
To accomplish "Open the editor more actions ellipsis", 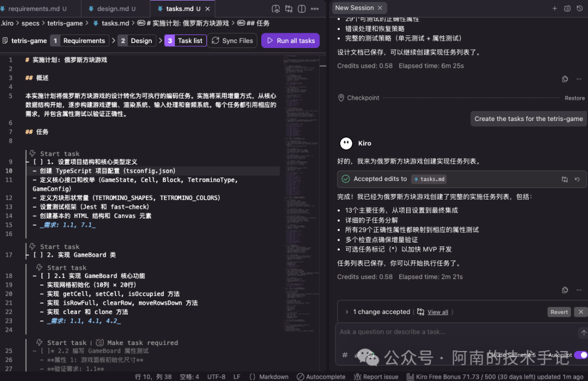I will coord(315,9).
